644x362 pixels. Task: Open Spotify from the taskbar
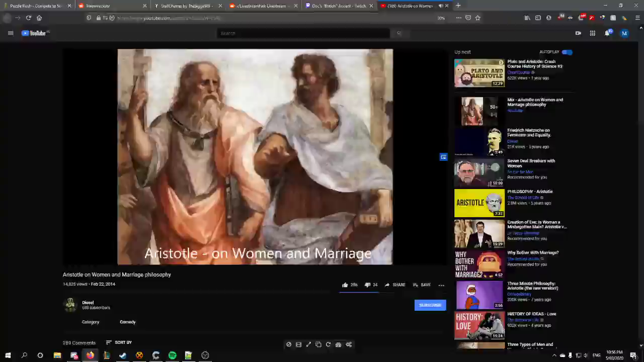tap(172, 355)
